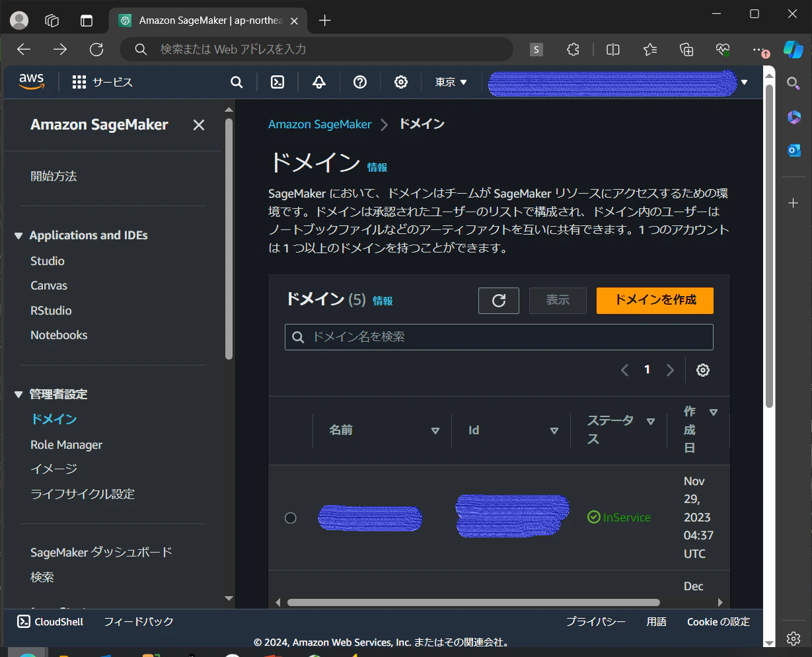The width and height of the screenshot is (812, 657).
Task: Open 情報 link beside page heading
Action: 377,168
